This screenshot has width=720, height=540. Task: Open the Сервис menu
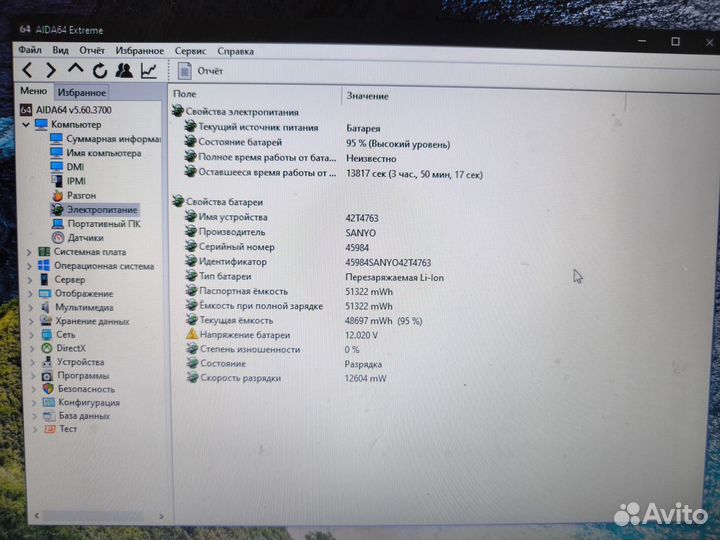190,51
